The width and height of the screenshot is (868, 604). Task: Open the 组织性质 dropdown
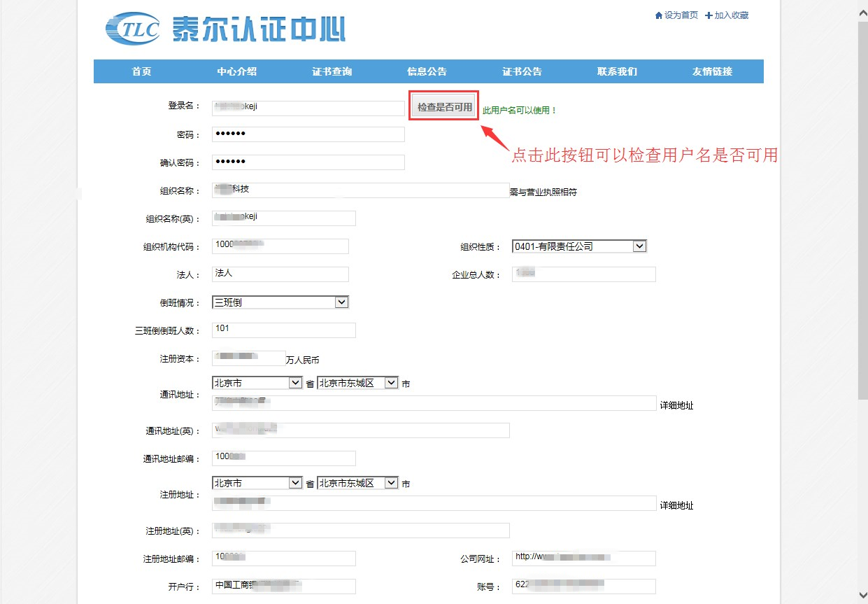[579, 246]
